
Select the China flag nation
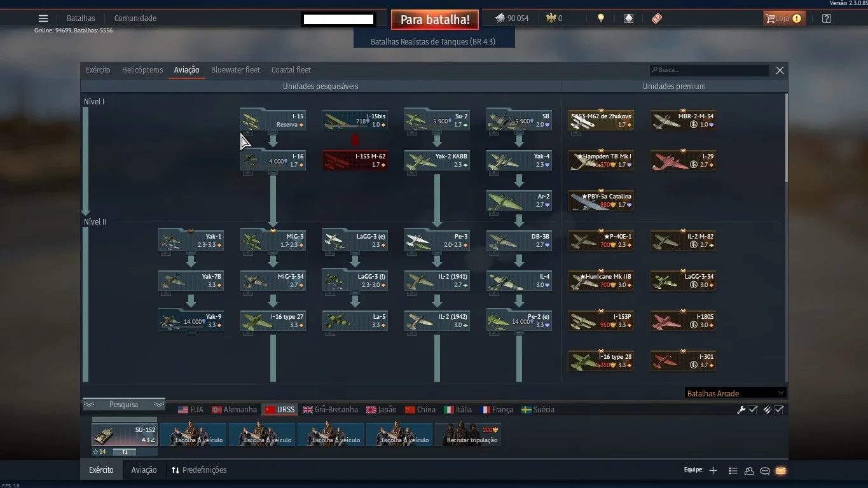[420, 410]
